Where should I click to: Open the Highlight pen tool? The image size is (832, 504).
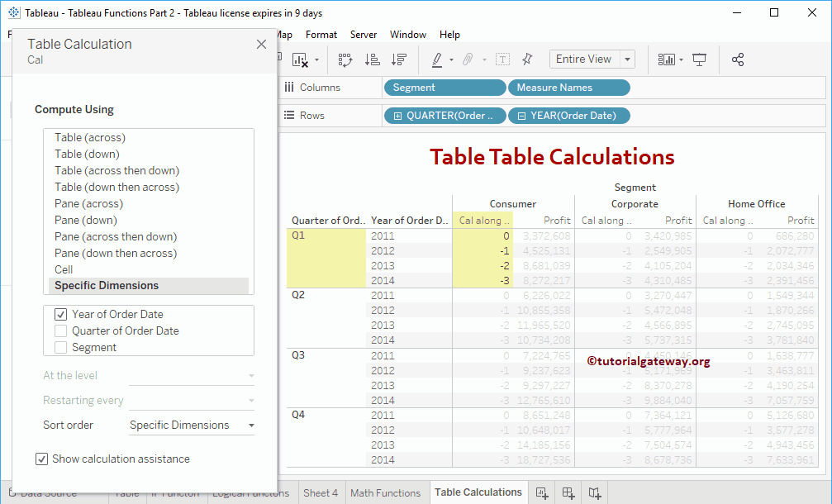[439, 59]
